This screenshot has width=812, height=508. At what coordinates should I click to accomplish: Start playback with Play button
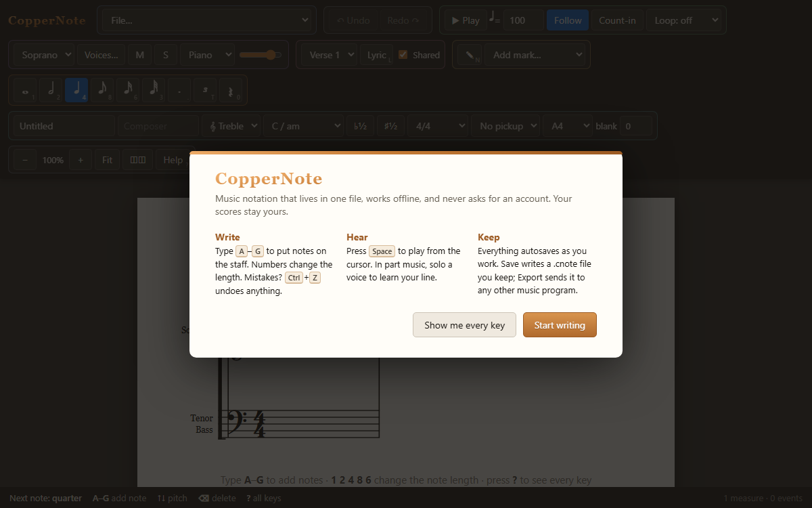465,20
